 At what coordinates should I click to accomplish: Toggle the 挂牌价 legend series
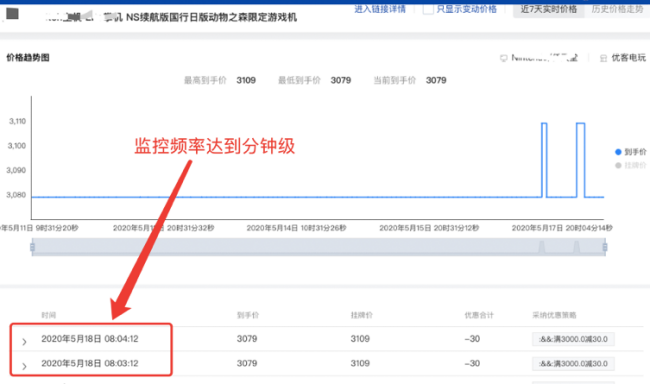coord(631,165)
